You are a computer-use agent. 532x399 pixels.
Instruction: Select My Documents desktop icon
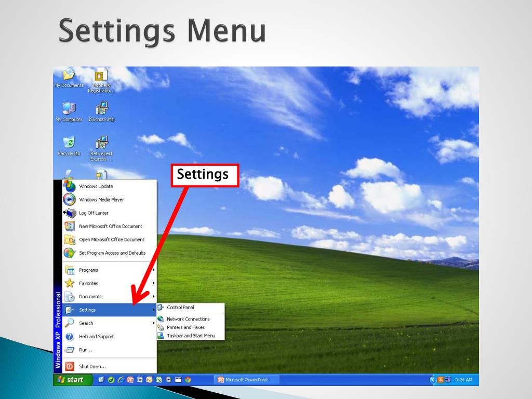[x=69, y=78]
